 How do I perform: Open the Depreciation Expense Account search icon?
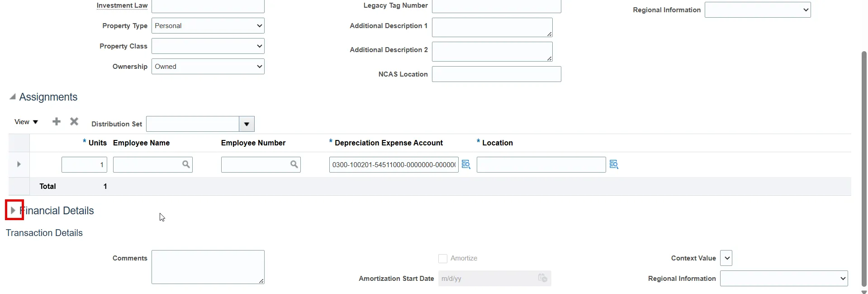(466, 164)
